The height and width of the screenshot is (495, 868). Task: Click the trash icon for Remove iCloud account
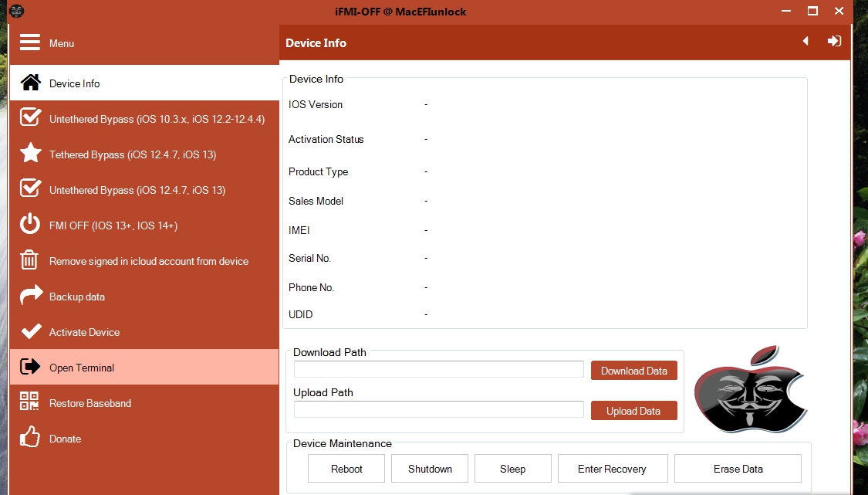tap(29, 260)
